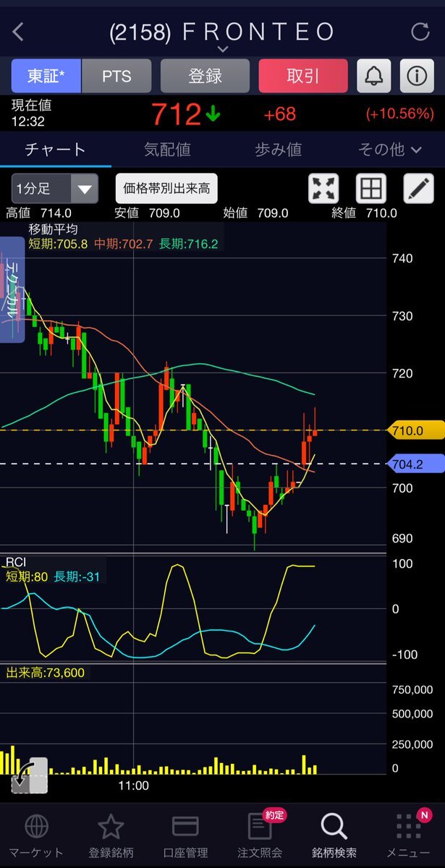Tap the +68 price change value
Screen dimensions: 445x868
pos(280,114)
